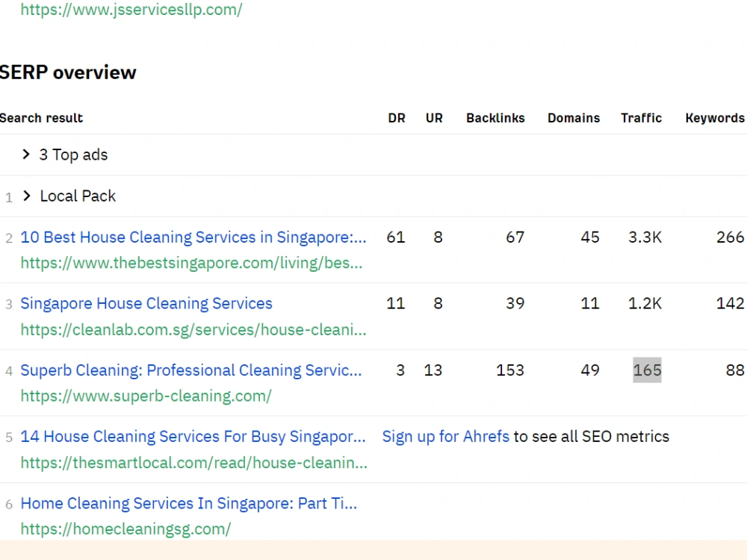
Task: Click domains value 49
Action: 590,370
